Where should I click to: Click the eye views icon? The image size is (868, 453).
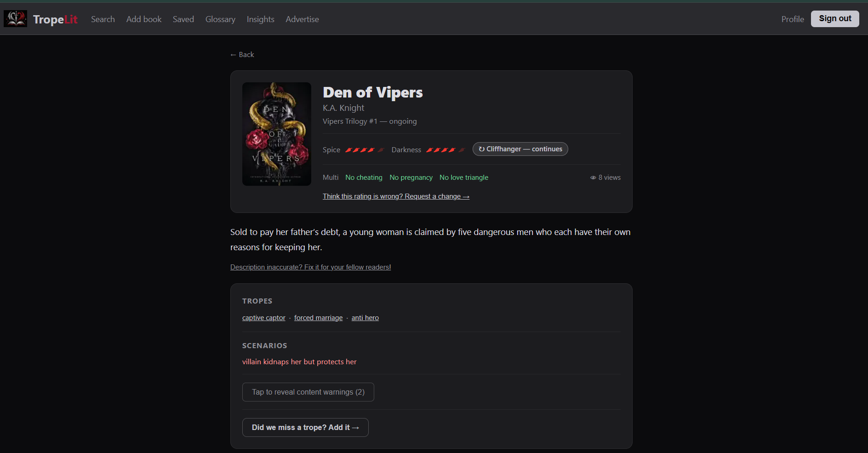(593, 178)
